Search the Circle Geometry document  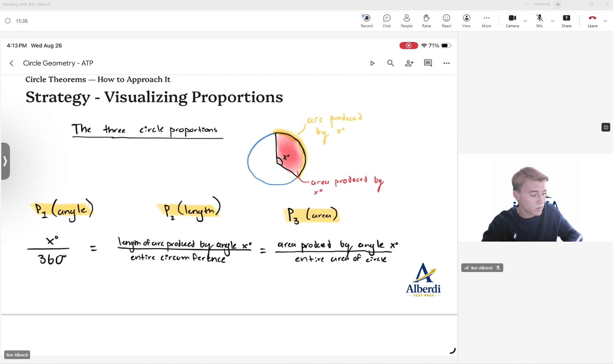[390, 63]
